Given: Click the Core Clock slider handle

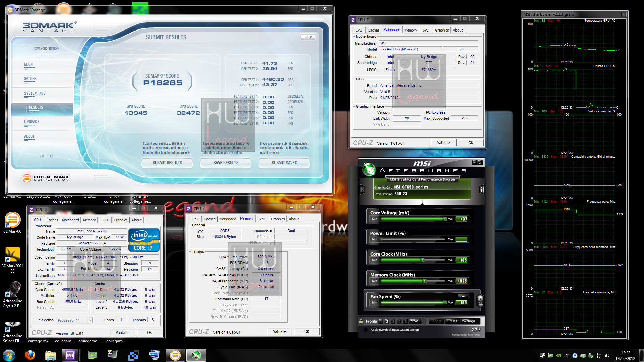Looking at the screenshot, I should (423, 260).
